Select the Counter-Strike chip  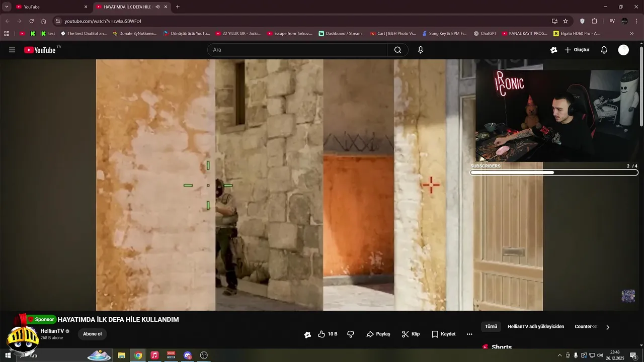pos(586,327)
